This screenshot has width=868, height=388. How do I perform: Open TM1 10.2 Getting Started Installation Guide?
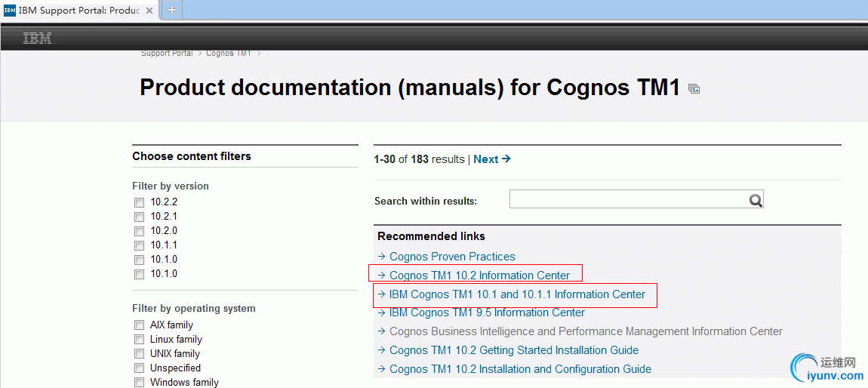tap(513, 350)
